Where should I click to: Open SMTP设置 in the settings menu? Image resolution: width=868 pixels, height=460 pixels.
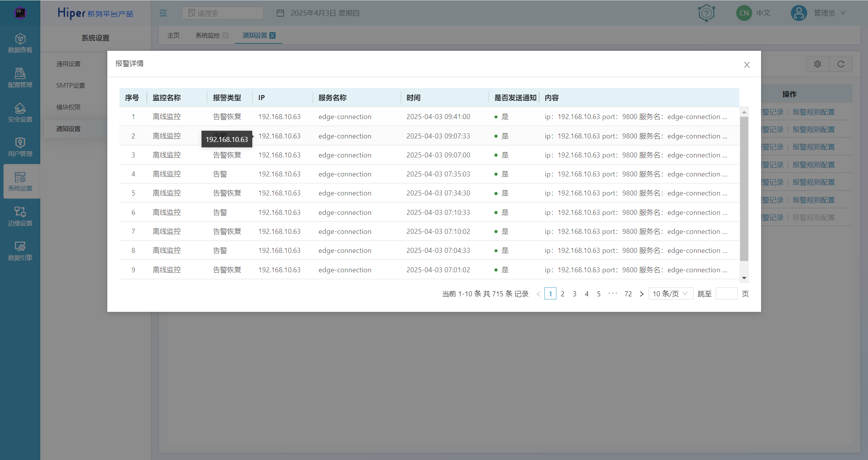71,86
